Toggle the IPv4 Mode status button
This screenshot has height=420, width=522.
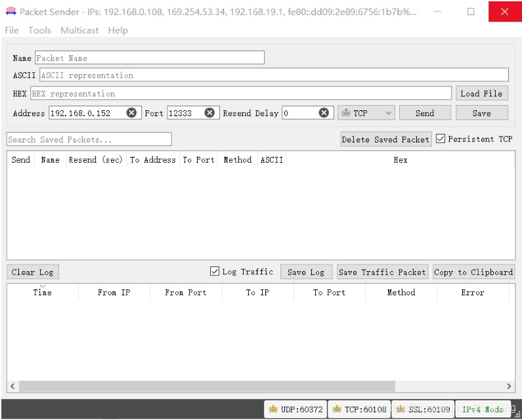pos(483,409)
